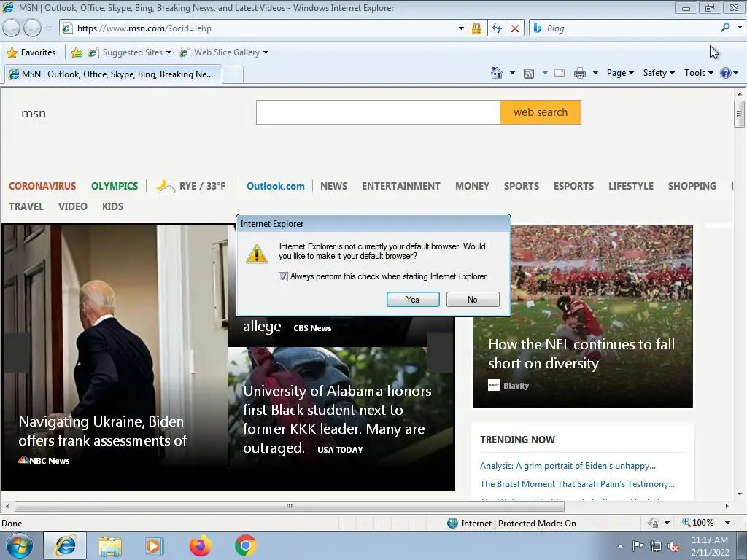The width and height of the screenshot is (747, 560).
Task: Open recent pages dropdown beside Forward button
Action: pos(48,28)
